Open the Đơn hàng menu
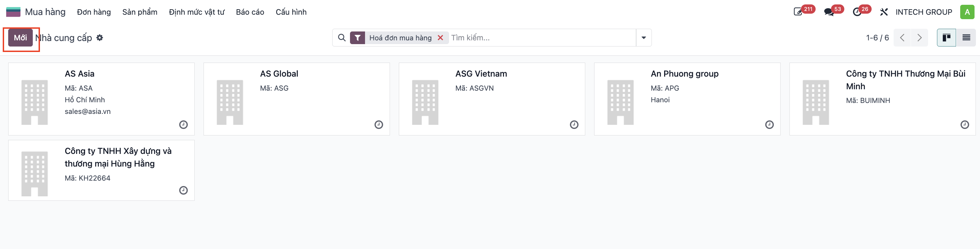The width and height of the screenshot is (980, 249). [94, 12]
